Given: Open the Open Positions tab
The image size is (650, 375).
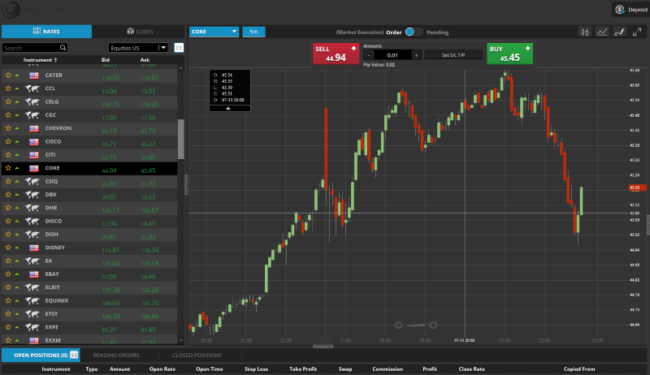Looking at the screenshot, I should click(x=41, y=355).
